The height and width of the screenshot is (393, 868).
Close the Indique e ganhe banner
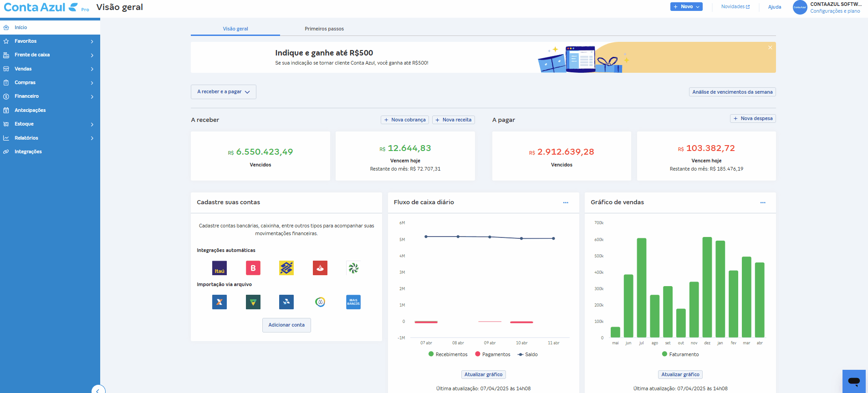[770, 48]
